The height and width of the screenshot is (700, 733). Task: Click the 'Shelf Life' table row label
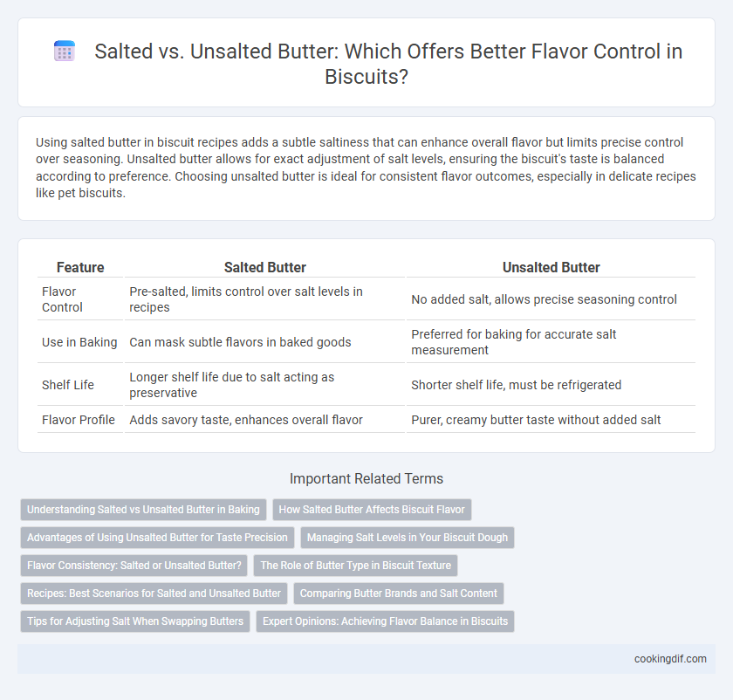coord(68,385)
